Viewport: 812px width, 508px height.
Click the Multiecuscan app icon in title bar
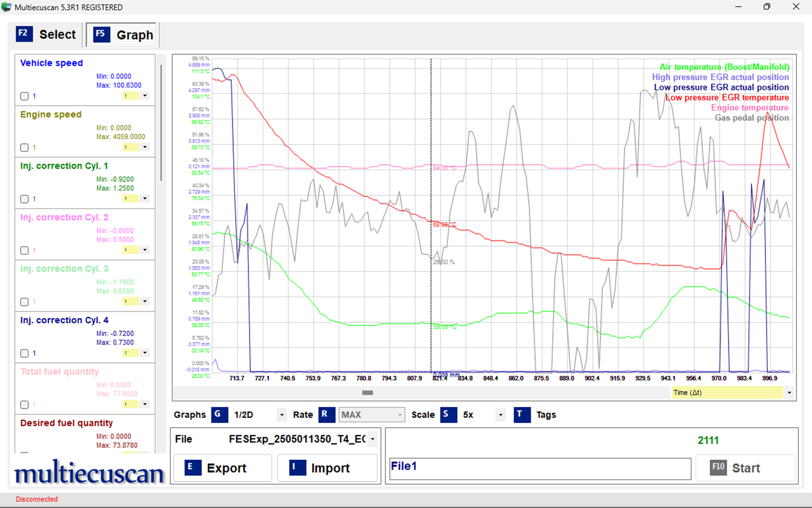[6, 7]
